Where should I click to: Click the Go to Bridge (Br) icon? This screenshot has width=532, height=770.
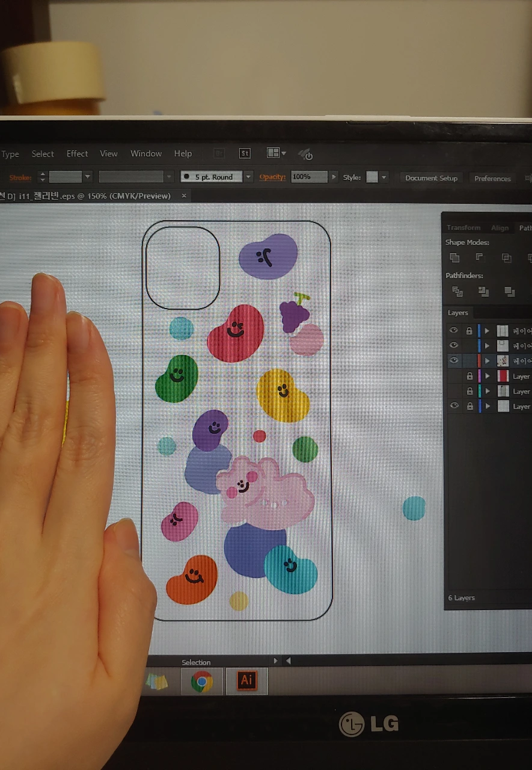coord(219,153)
